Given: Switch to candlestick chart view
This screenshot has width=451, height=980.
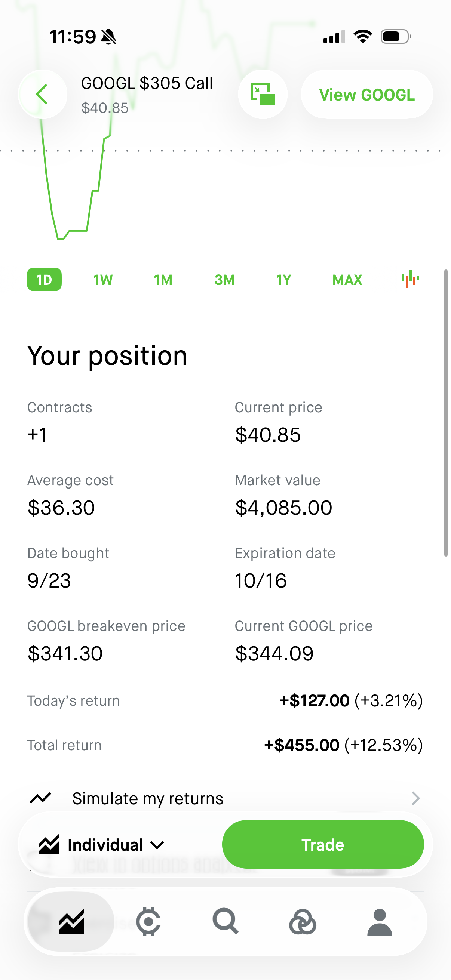Looking at the screenshot, I should (410, 280).
